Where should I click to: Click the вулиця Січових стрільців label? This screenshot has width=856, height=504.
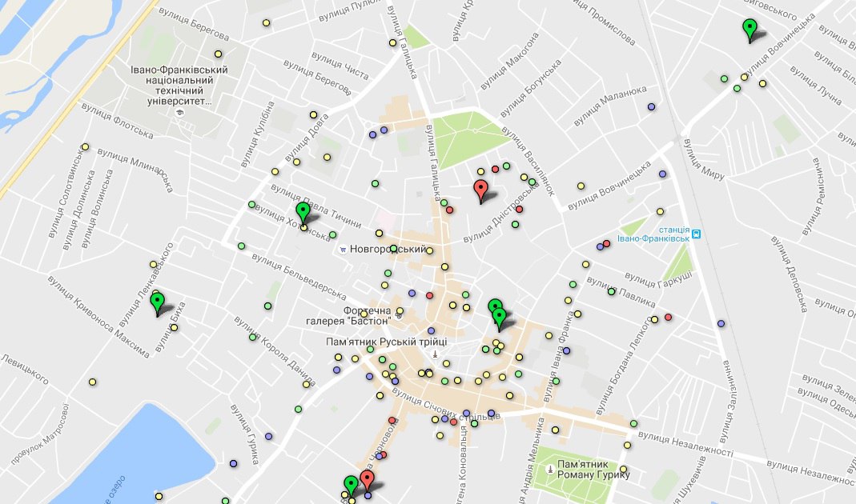pos(445,405)
